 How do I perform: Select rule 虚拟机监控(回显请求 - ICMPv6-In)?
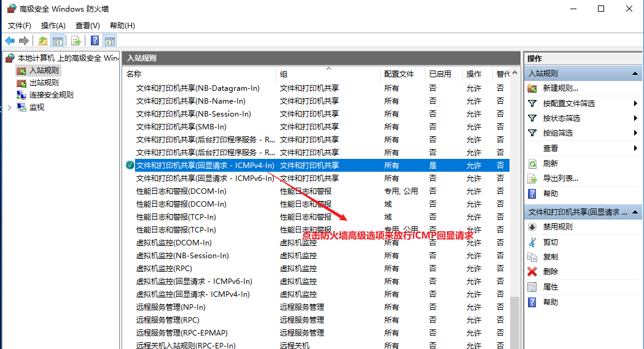pos(194,282)
